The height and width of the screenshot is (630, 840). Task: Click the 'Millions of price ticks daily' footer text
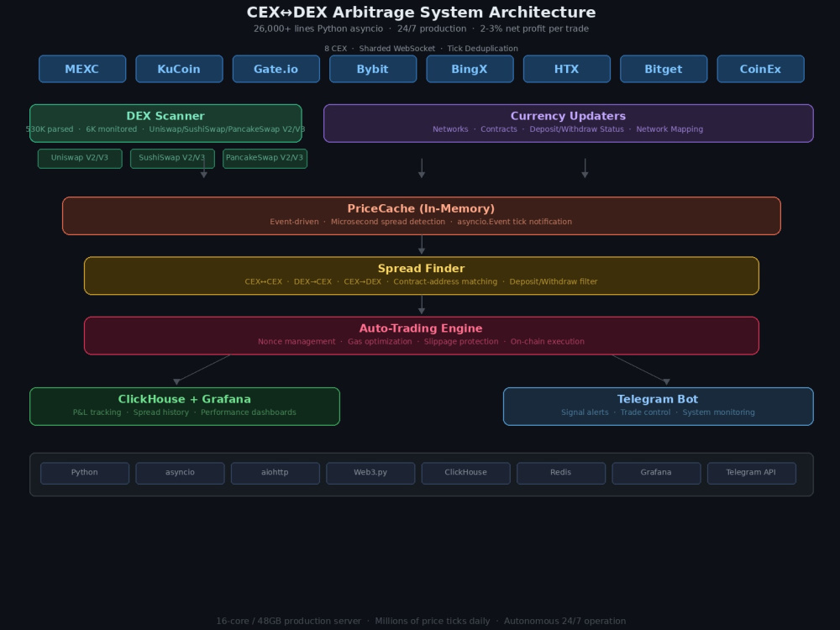433,622
